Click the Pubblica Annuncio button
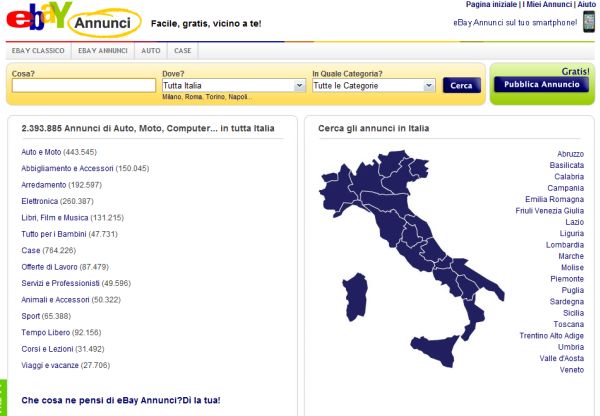 [541, 84]
